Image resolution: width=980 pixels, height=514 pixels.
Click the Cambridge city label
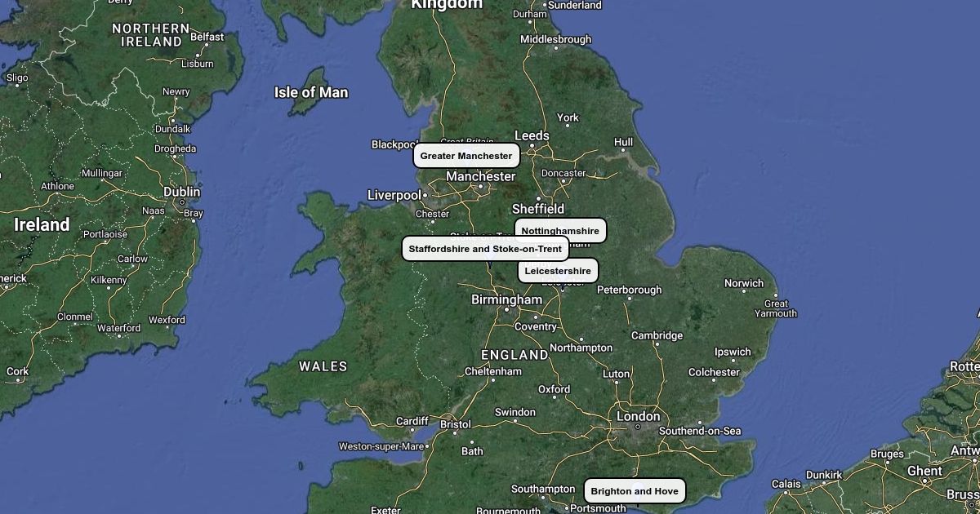[x=657, y=335]
